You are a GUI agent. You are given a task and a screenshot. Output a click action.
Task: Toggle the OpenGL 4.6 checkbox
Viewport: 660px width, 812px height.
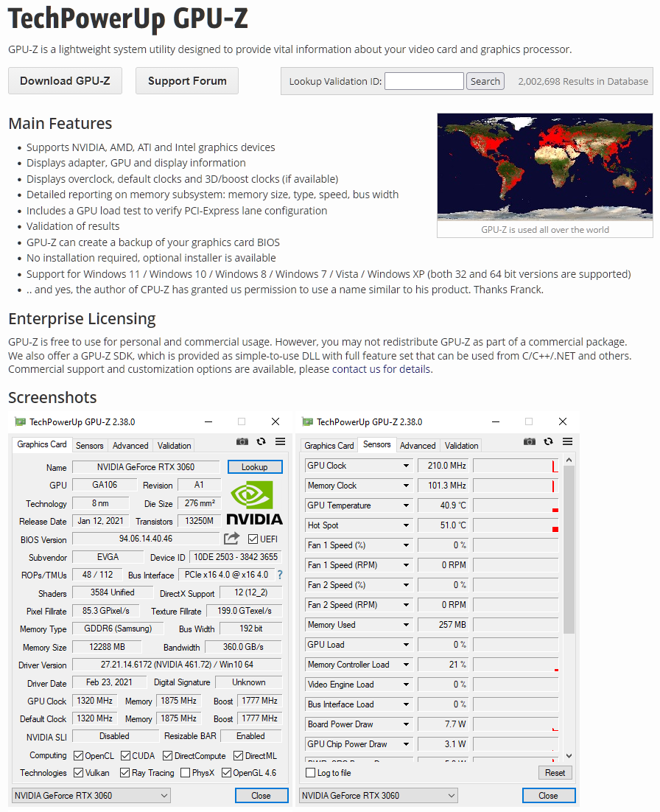coord(226,773)
